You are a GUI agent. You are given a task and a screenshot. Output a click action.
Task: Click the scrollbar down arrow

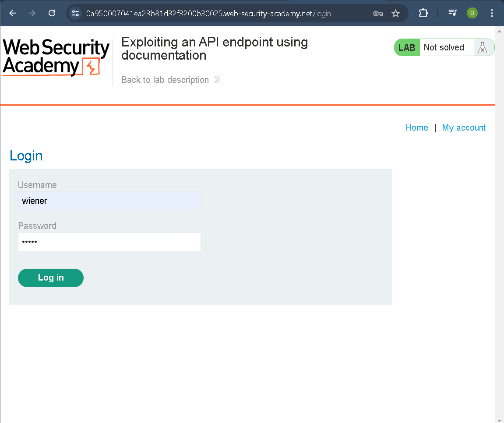click(499, 419)
